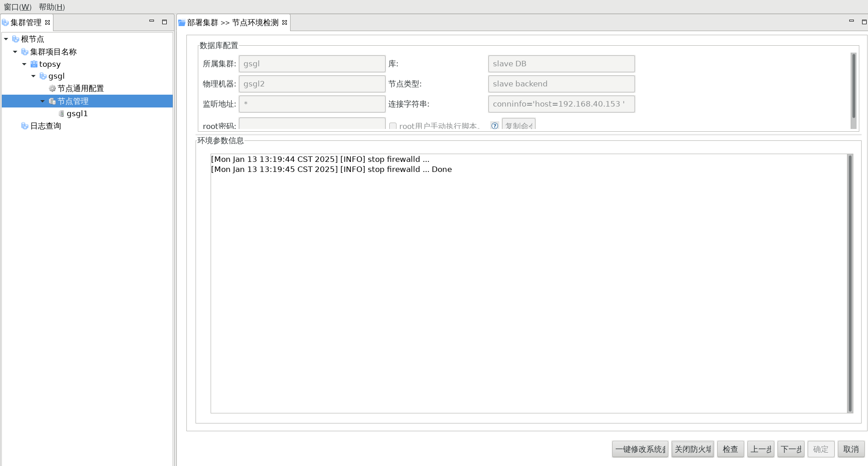Viewport: 868px width, 466px height.
Task: Select the topsy tree item
Action: (x=50, y=64)
